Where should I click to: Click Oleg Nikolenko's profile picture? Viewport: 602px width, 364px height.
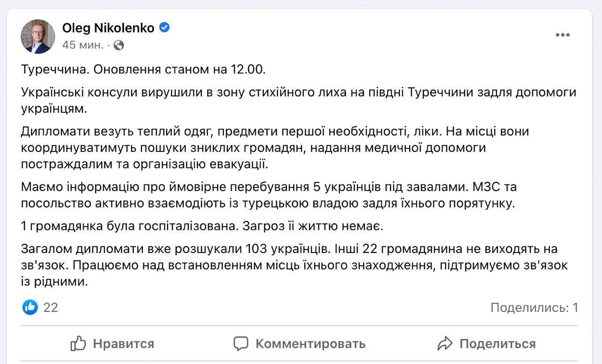click(x=38, y=36)
